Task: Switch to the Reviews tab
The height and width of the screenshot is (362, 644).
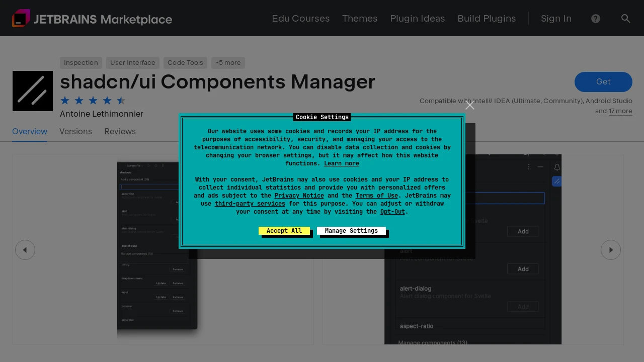Action: point(120,132)
